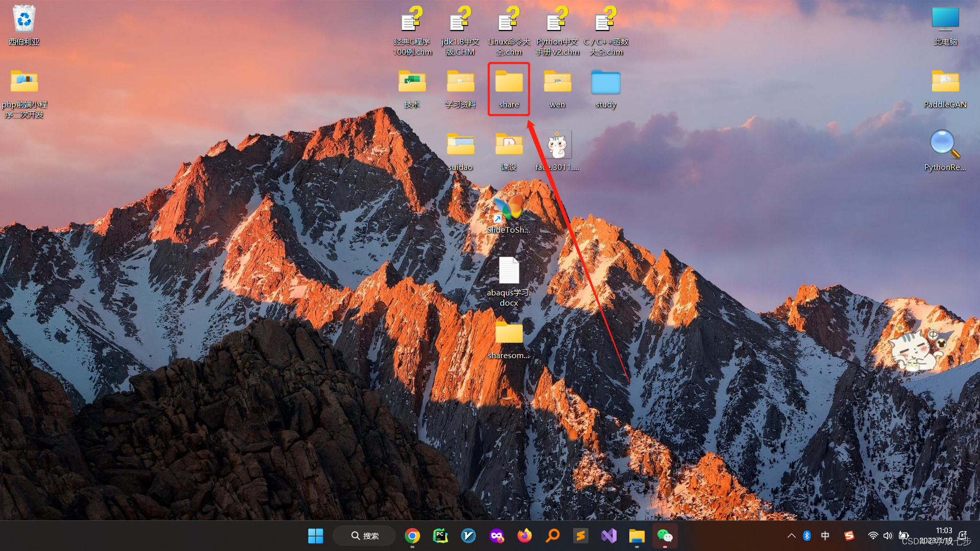Open the Windows Start menu
This screenshot has height=551, width=980.
coord(315,536)
